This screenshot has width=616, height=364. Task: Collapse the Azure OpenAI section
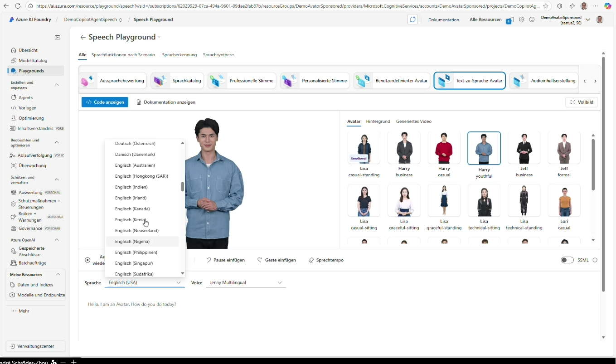pyautogui.click(x=57, y=240)
